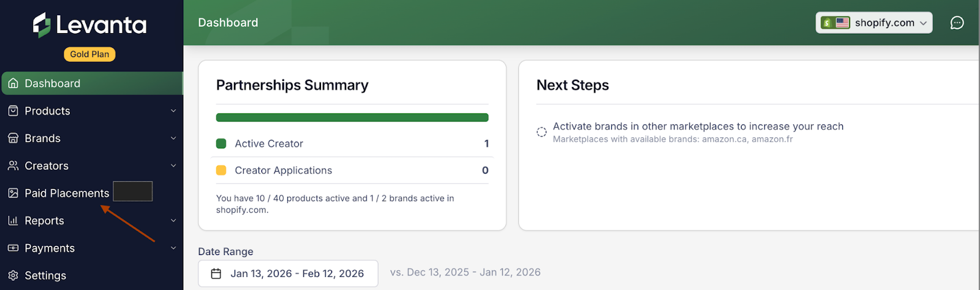
Task: Click the Gold Plan badge
Action: (x=89, y=54)
